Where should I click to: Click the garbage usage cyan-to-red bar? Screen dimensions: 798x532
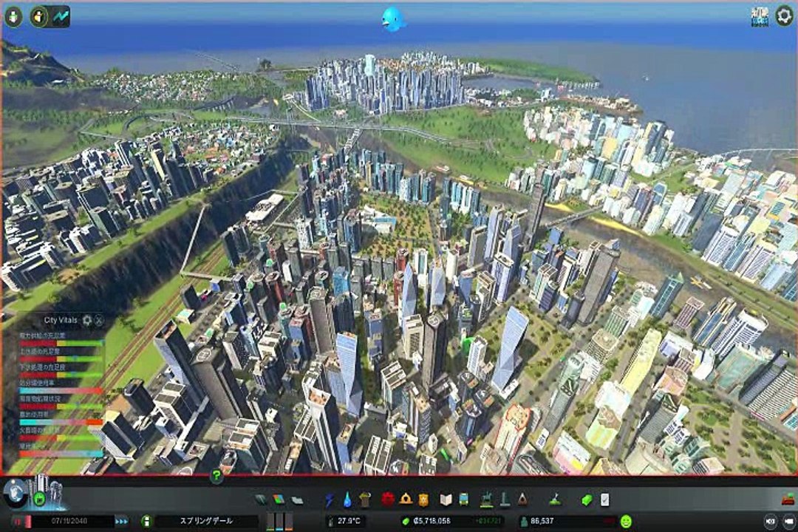(61, 391)
